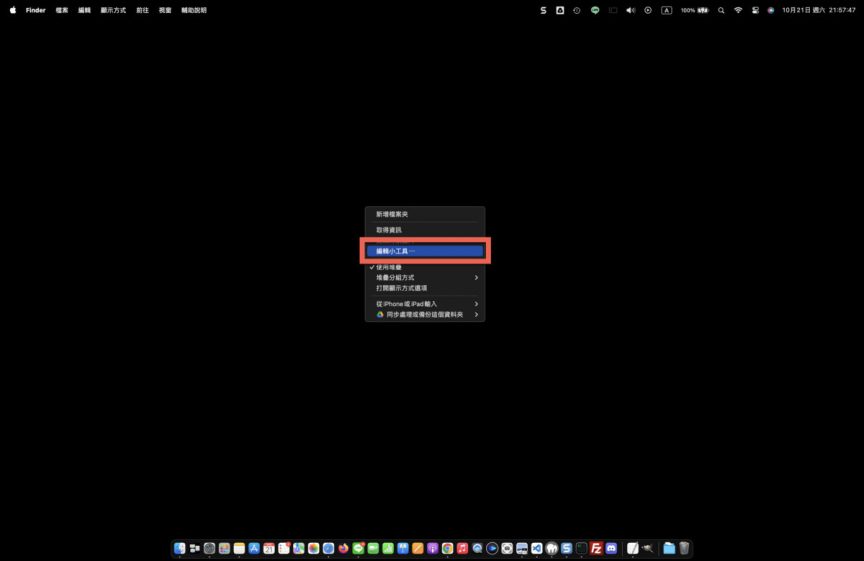
Task: Open the 前往 menu
Action: click(142, 10)
